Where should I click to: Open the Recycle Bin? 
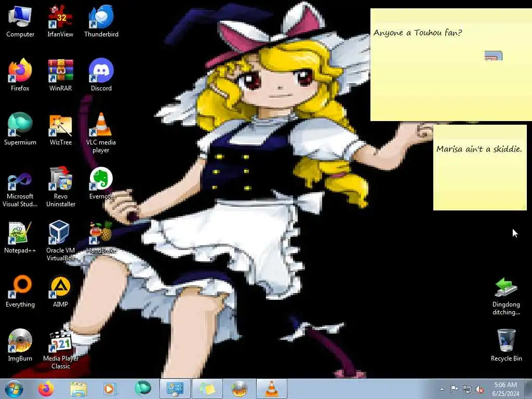506,345
